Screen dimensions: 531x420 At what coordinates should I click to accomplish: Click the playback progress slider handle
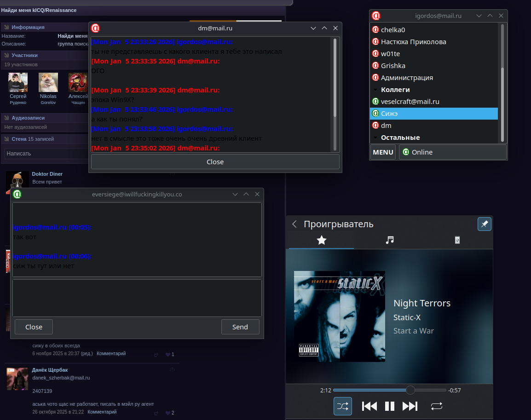pyautogui.click(x=410, y=390)
